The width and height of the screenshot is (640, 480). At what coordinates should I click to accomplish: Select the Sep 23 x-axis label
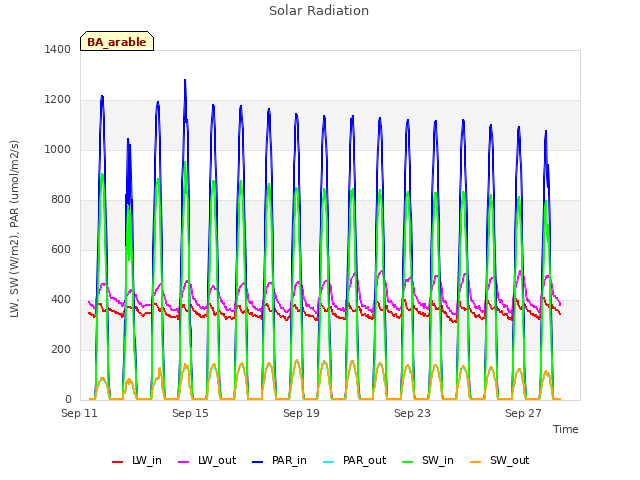[412, 413]
